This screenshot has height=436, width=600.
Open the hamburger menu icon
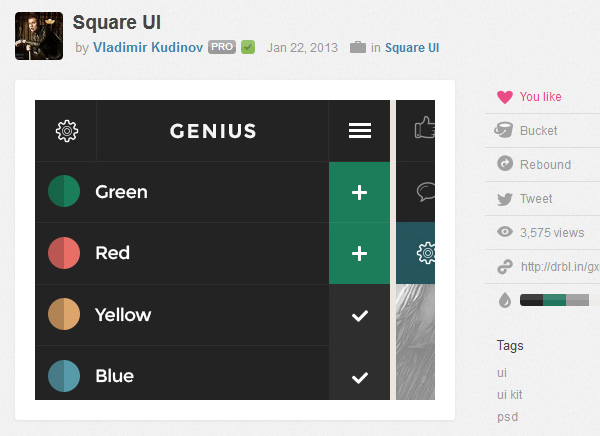[360, 131]
